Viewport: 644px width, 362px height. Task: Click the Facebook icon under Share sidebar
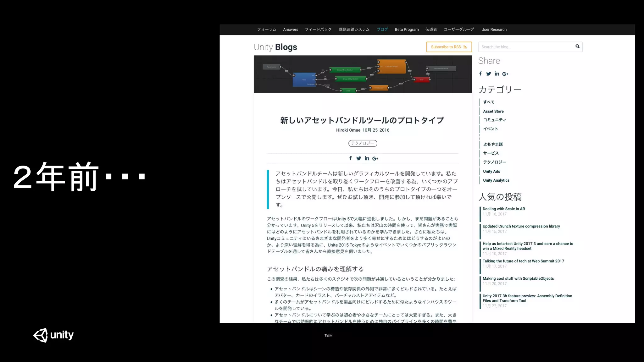tap(480, 74)
